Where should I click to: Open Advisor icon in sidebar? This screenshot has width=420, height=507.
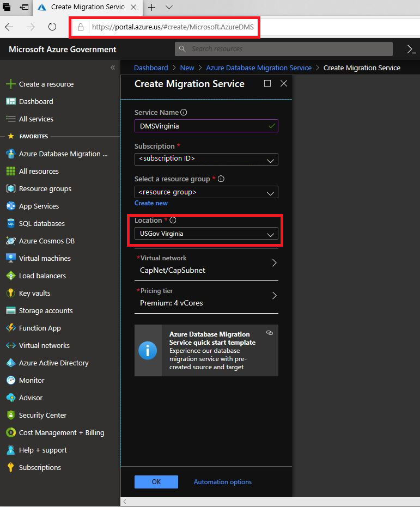pos(11,398)
